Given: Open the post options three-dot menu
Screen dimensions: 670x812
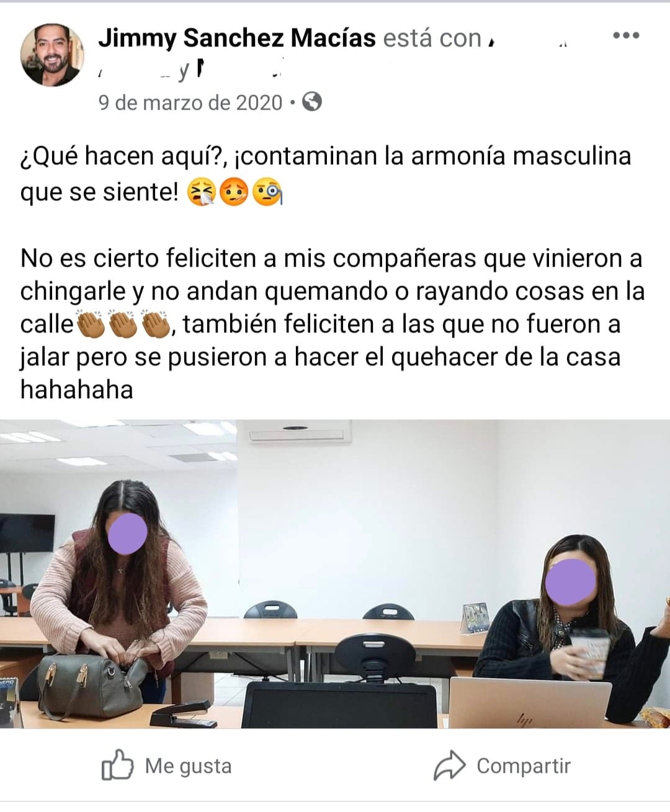Looking at the screenshot, I should point(625,35).
